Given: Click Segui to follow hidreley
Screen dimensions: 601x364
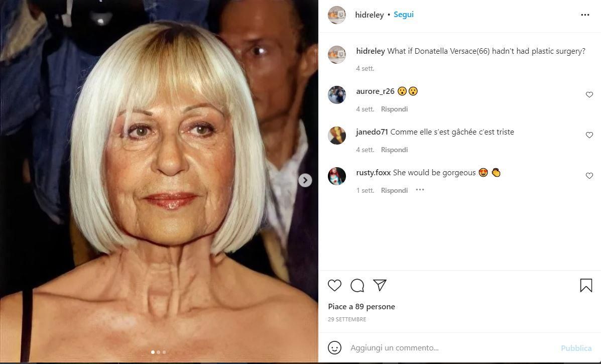Looking at the screenshot, I should [x=403, y=15].
